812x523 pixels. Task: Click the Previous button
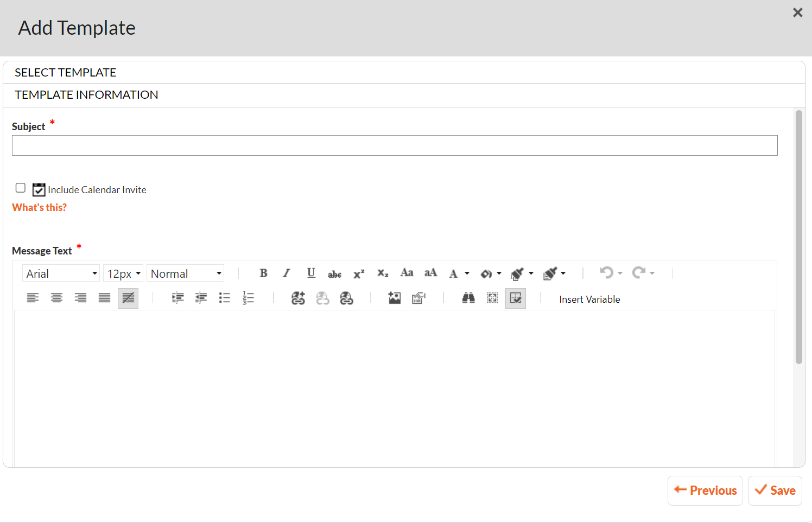[x=705, y=490]
